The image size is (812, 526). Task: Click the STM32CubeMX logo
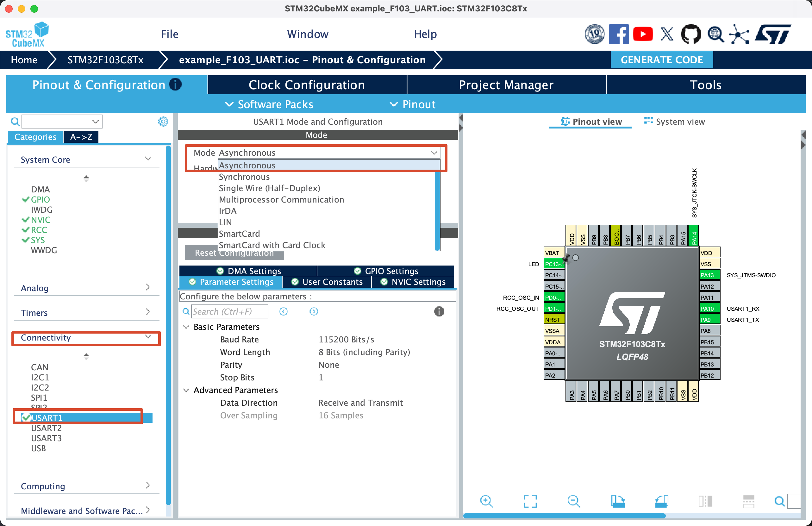[27, 34]
